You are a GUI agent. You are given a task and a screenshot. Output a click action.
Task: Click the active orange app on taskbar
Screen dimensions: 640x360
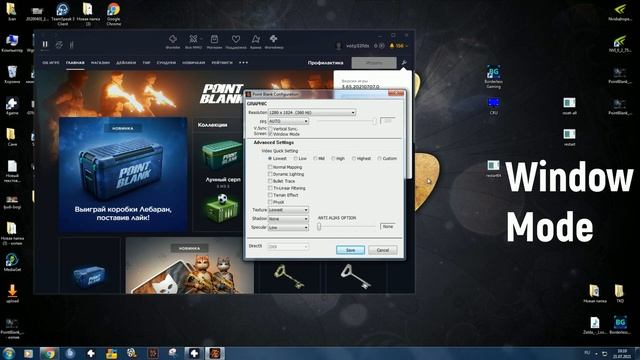point(215,353)
